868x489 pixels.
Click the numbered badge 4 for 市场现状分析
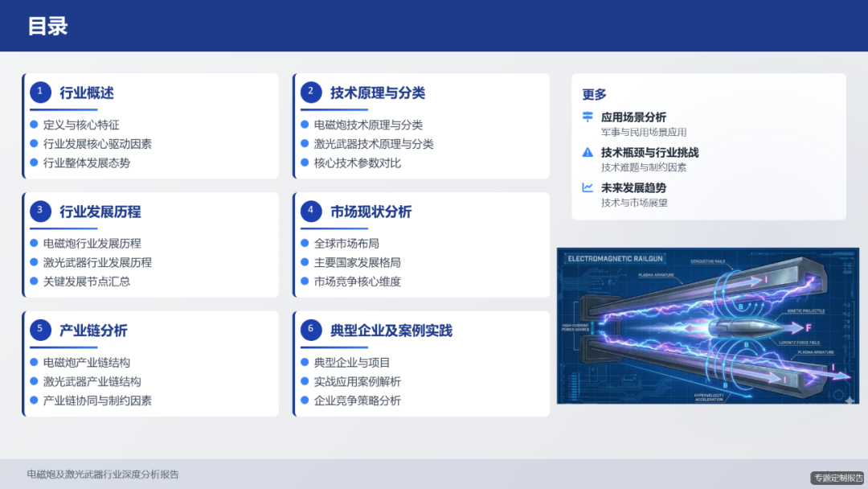point(312,212)
